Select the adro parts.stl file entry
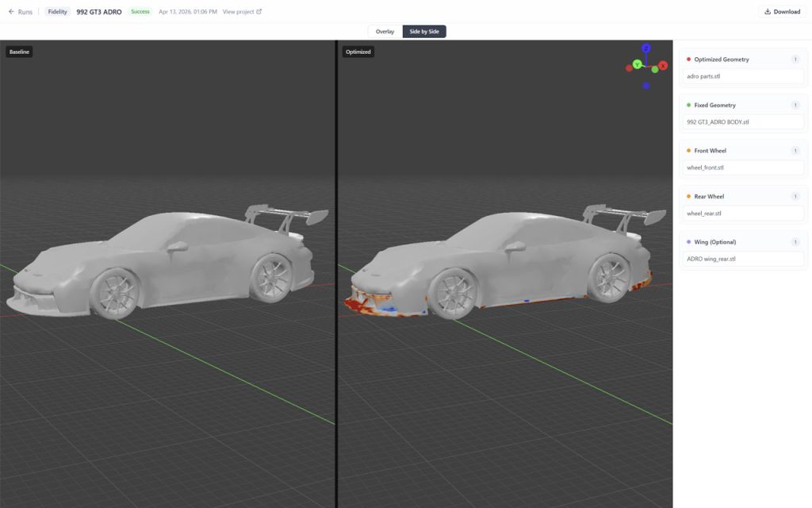 point(743,76)
